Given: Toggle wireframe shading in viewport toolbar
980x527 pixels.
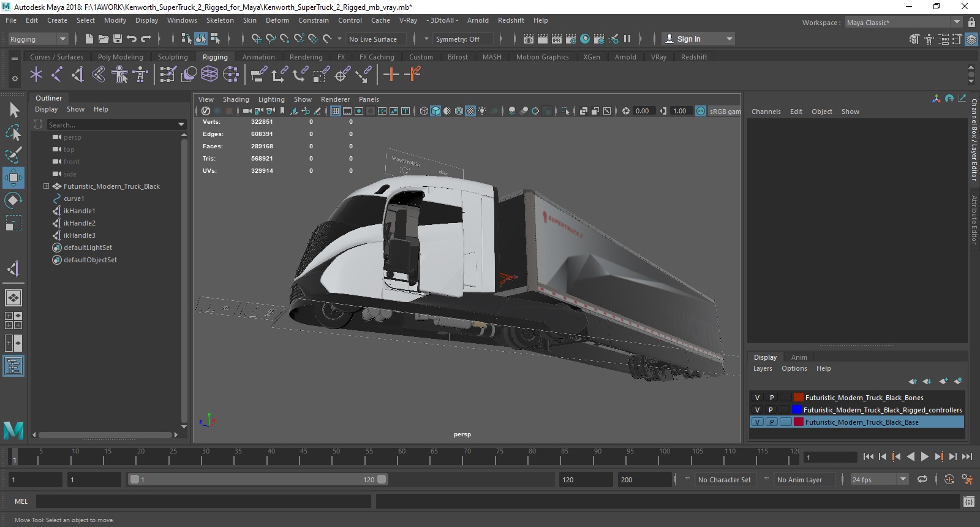Looking at the screenshot, I should point(424,111).
